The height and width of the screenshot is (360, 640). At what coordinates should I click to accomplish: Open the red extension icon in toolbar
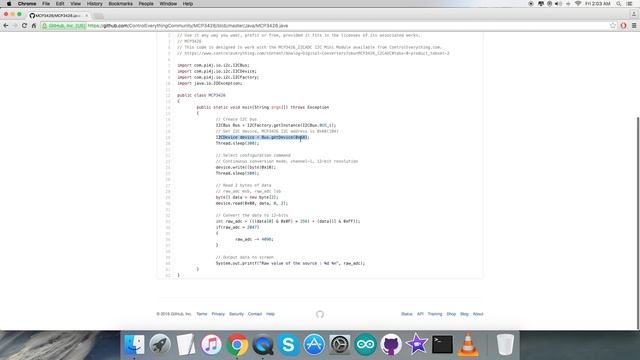pyautogui.click(x=623, y=26)
